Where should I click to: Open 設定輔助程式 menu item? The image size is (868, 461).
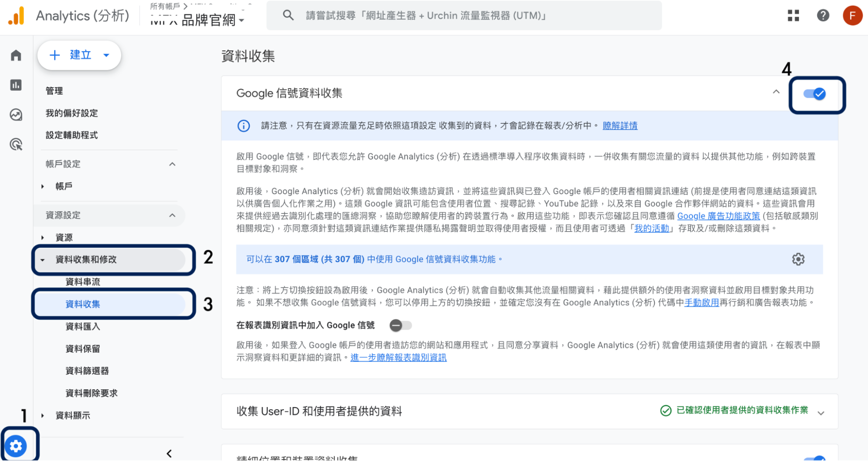click(72, 135)
